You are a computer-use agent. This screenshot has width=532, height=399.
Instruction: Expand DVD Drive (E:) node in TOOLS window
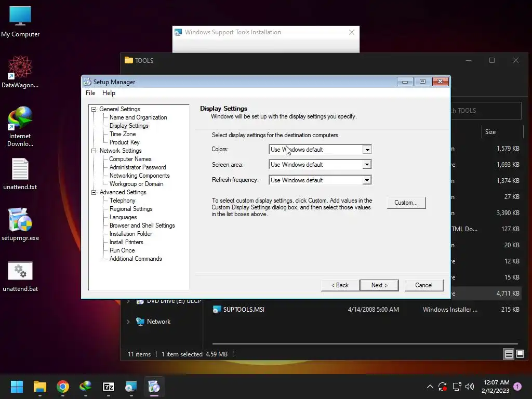pos(128,301)
